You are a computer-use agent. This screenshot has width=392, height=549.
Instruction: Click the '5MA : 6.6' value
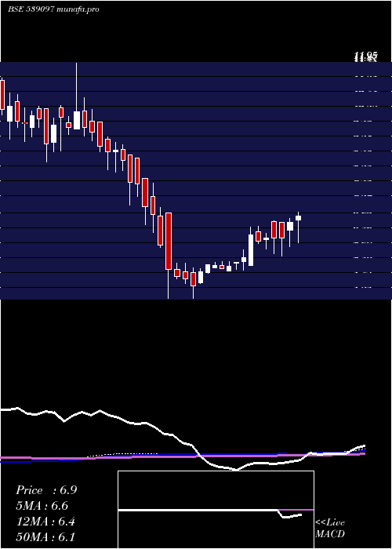[x=42, y=506]
